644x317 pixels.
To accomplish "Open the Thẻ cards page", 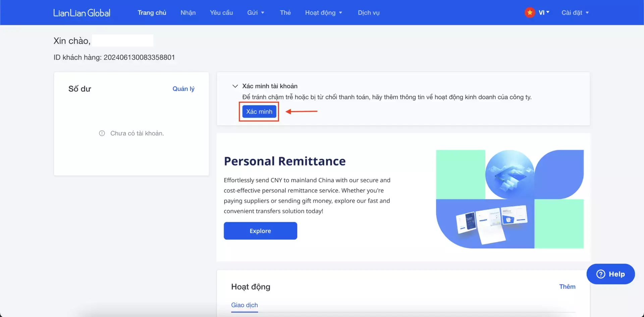I will point(285,13).
